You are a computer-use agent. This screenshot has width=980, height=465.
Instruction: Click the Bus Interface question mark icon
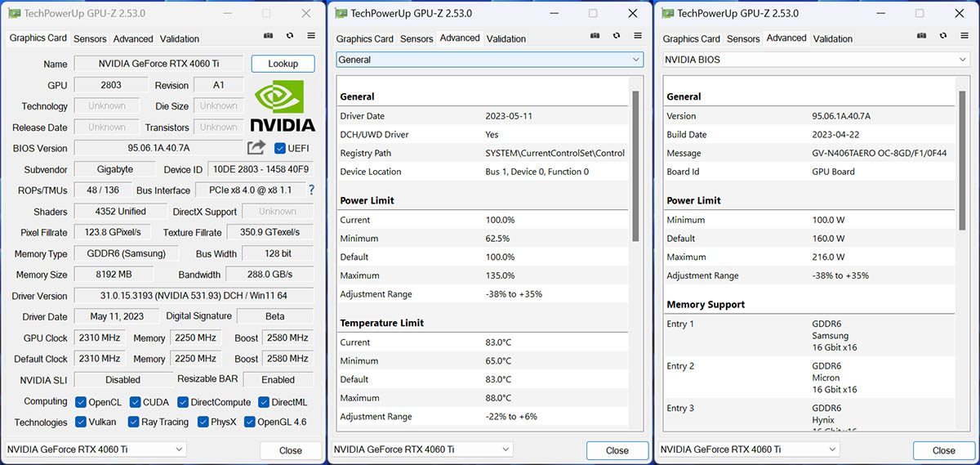(311, 190)
